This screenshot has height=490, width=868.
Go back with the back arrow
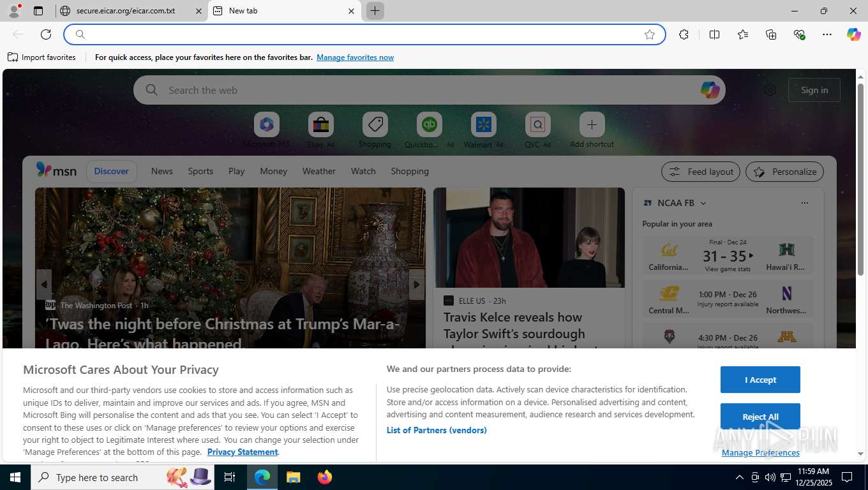[18, 34]
